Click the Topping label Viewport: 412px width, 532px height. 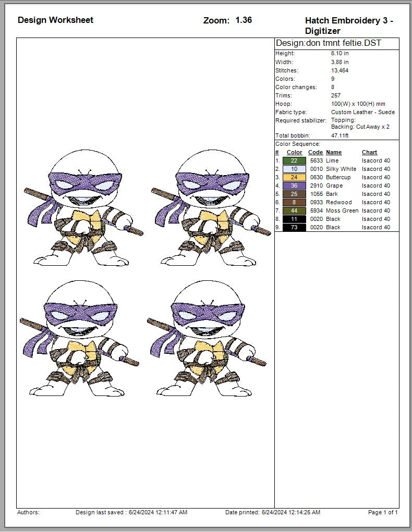(343, 120)
